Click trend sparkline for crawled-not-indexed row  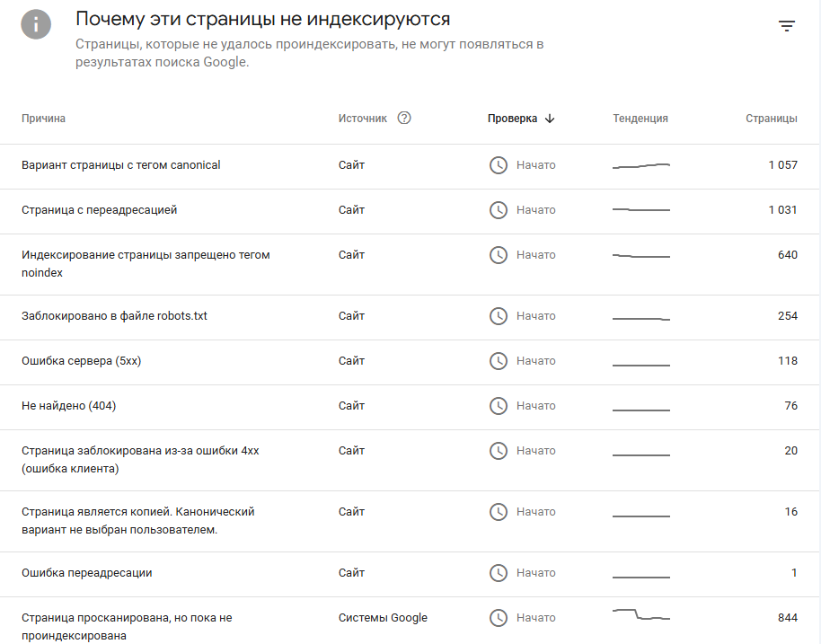pos(641,615)
